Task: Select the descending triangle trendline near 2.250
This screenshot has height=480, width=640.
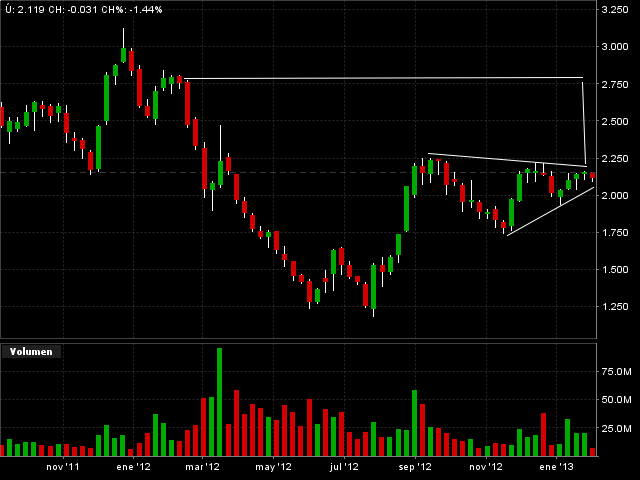Action: [x=507, y=160]
